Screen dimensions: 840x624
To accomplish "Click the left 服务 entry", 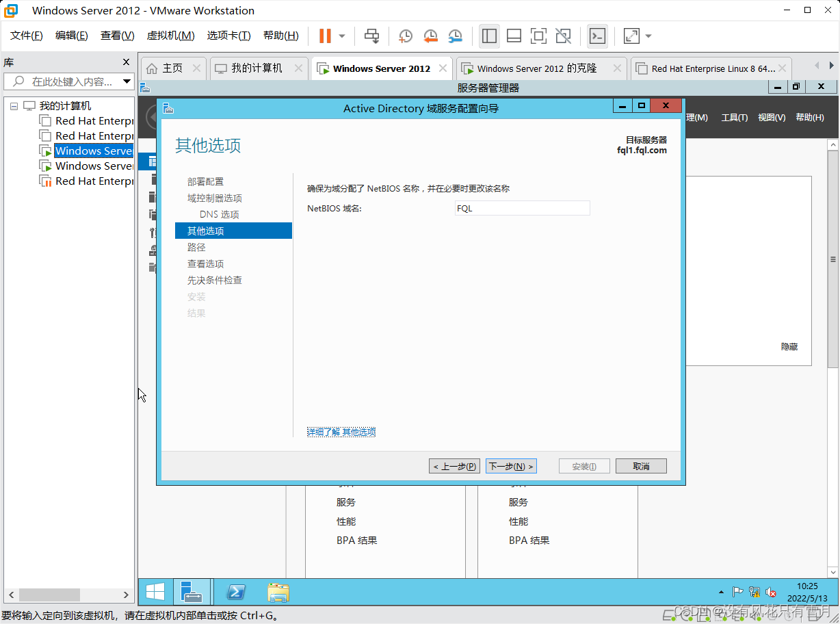I will (x=346, y=502).
